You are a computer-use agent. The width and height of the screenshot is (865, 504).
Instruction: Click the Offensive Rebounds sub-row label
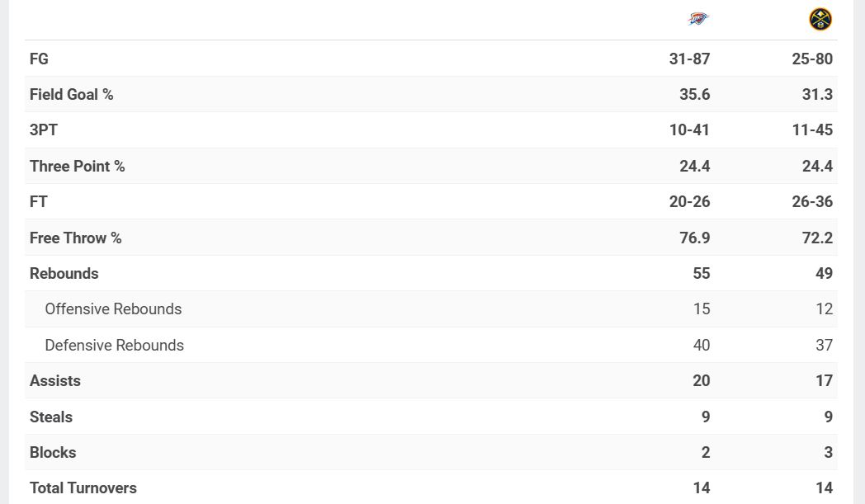pos(113,309)
